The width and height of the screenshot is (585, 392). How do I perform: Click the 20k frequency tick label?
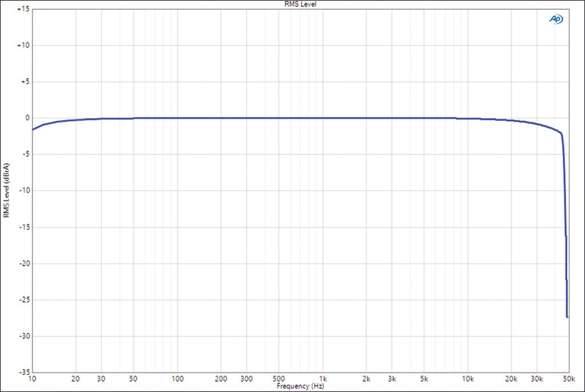coord(511,379)
